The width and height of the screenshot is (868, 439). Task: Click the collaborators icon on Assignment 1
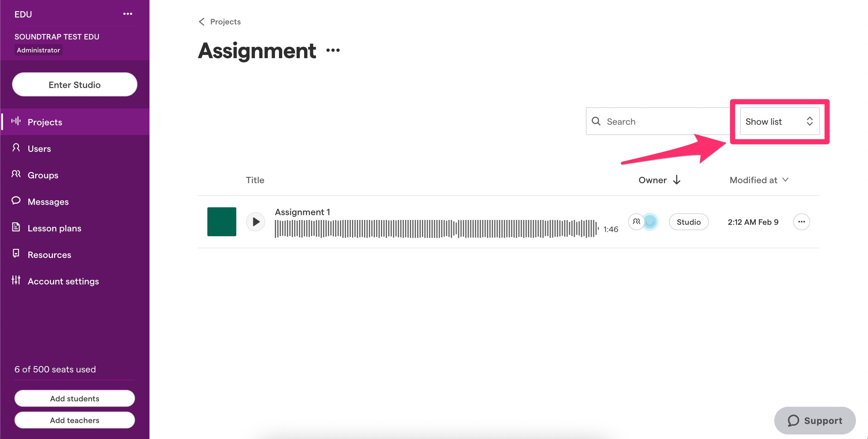(636, 222)
